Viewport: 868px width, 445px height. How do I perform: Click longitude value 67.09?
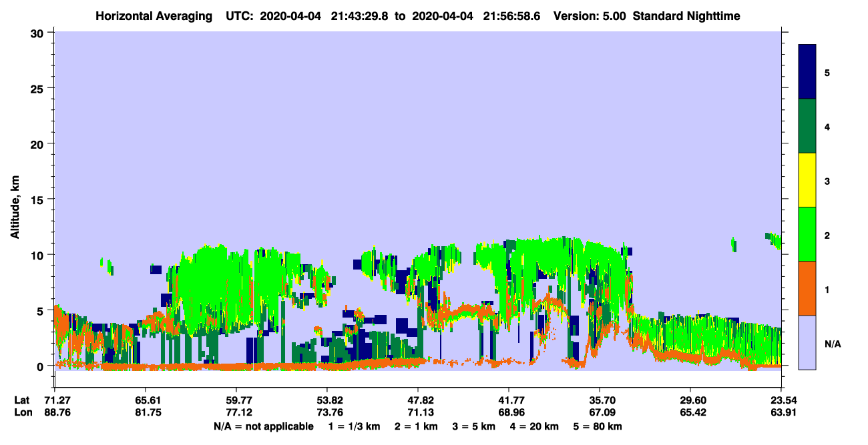(600, 413)
